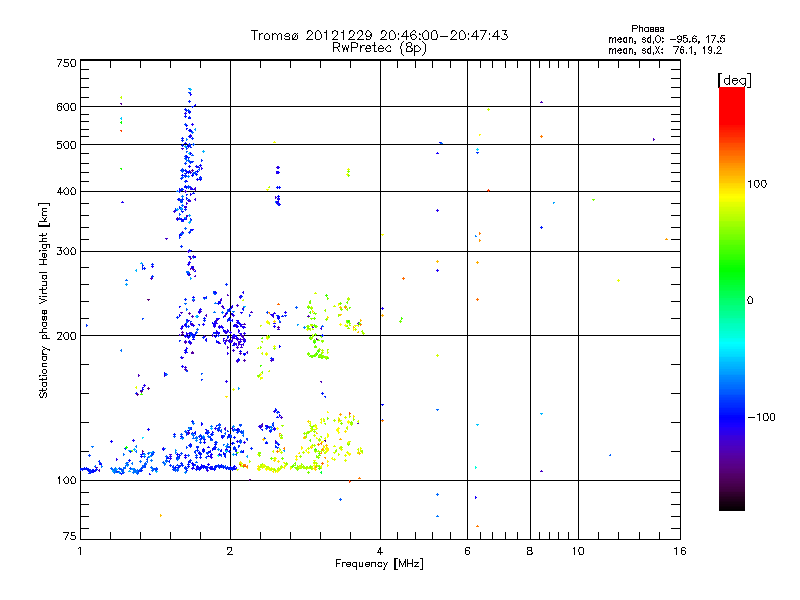The height and width of the screenshot is (600, 800).
Task: Click the y-axis tick label "500"
Action: click(x=66, y=145)
